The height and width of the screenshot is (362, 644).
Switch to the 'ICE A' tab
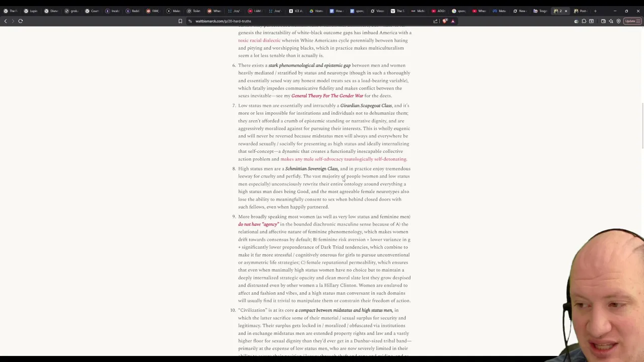click(296, 11)
